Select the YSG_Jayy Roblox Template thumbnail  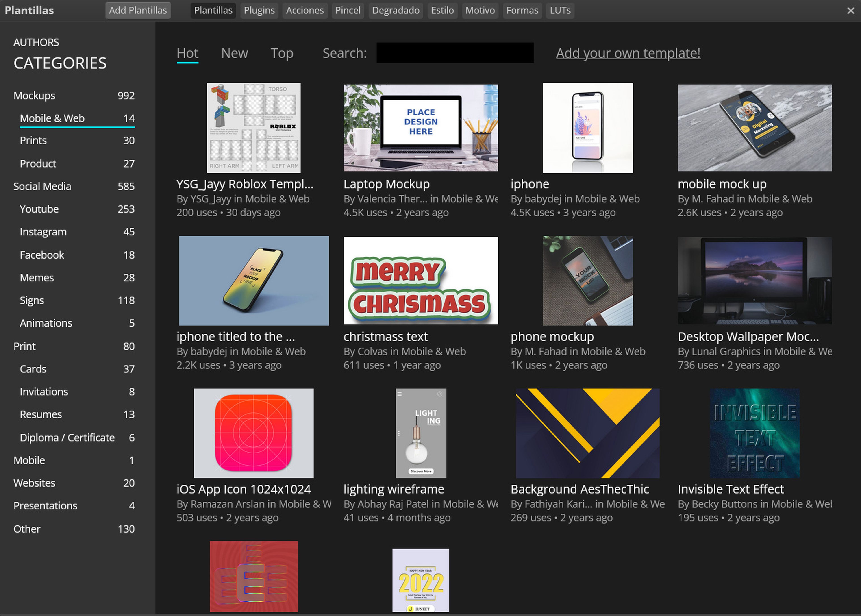coord(253,128)
